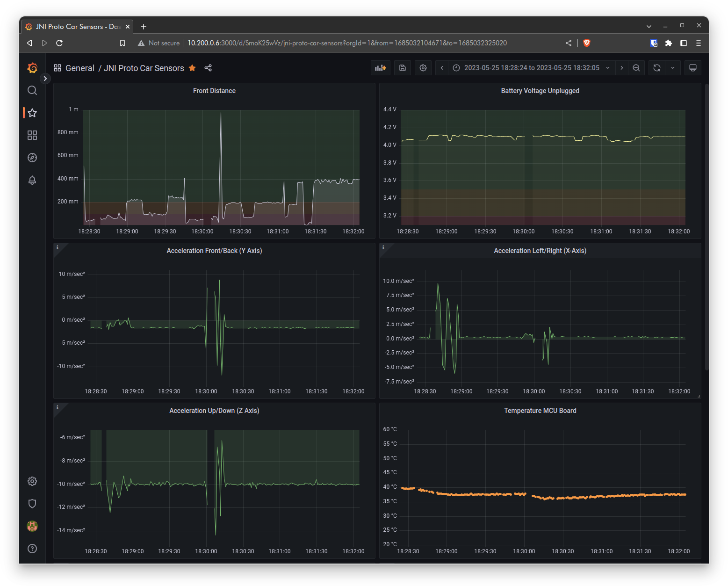Screen dimensions: 728x586
Task: Open the Grafana home logo
Action: (x=32, y=68)
